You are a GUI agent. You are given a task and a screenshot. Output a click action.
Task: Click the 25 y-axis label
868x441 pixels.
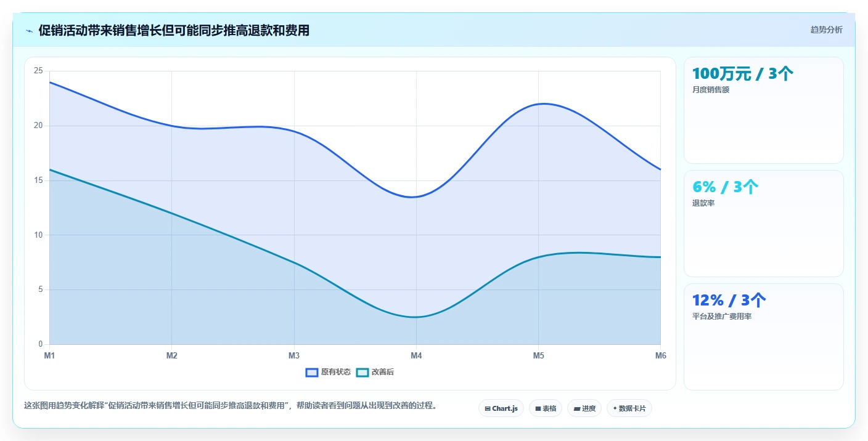pyautogui.click(x=38, y=71)
